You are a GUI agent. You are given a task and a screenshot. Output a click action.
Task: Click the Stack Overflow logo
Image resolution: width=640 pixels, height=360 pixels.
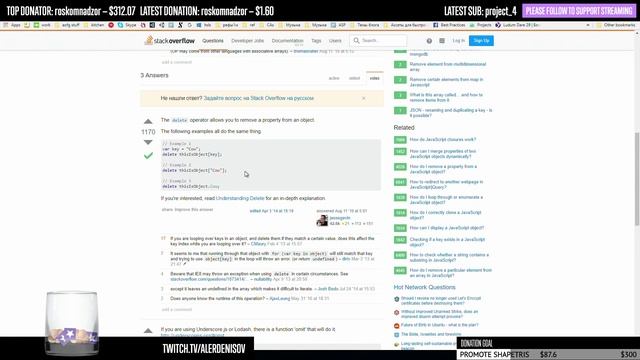[x=169, y=40]
